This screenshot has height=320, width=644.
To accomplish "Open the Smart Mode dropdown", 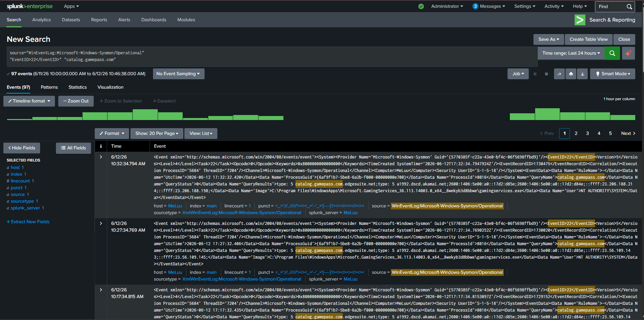I will (613, 74).
